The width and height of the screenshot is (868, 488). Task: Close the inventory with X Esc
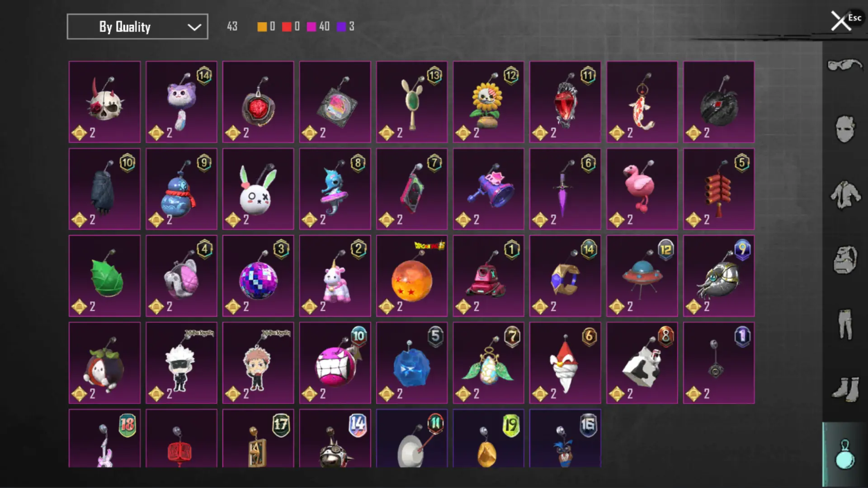tap(845, 20)
